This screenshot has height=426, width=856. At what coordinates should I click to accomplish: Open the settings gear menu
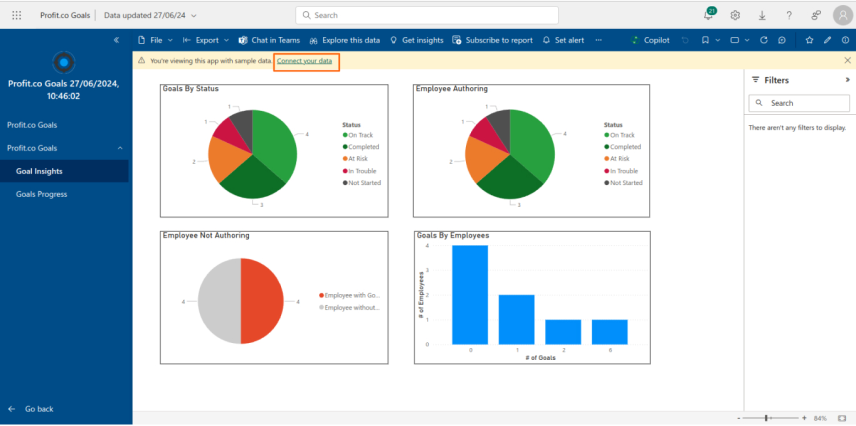point(735,15)
